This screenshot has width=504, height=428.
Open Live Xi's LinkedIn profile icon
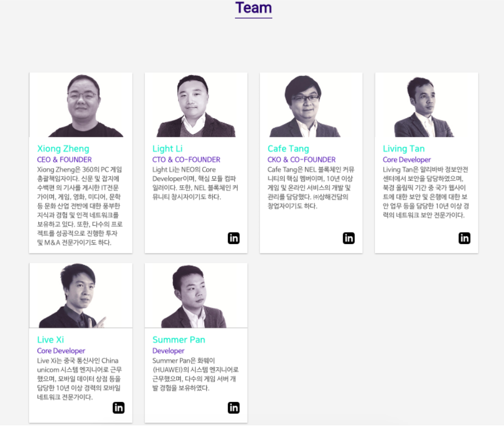tap(119, 408)
